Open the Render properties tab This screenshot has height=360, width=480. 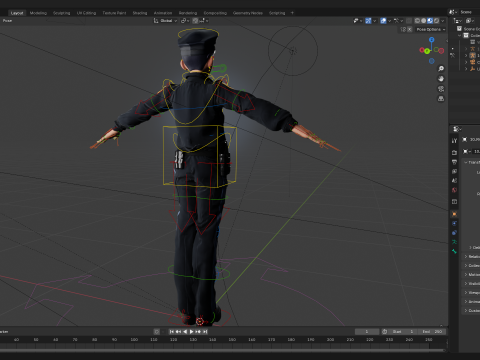coord(454,152)
